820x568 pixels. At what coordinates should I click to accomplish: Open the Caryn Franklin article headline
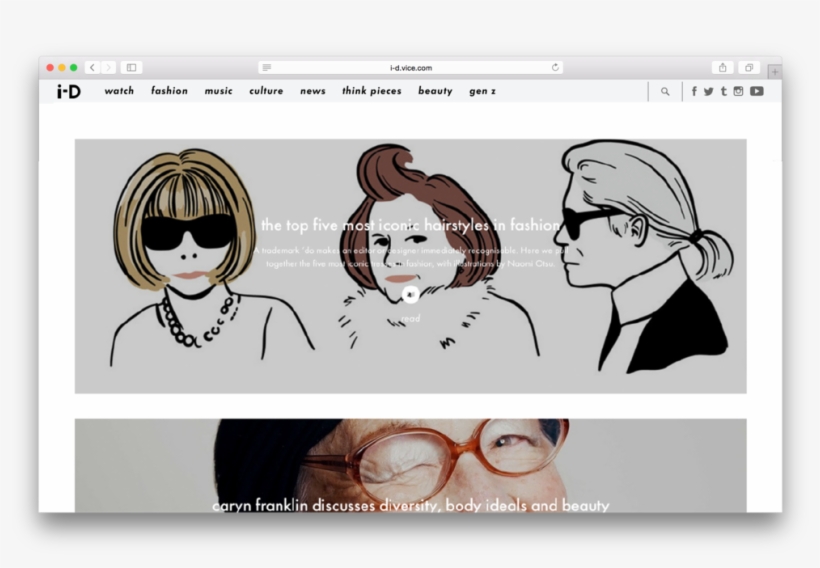point(411,505)
